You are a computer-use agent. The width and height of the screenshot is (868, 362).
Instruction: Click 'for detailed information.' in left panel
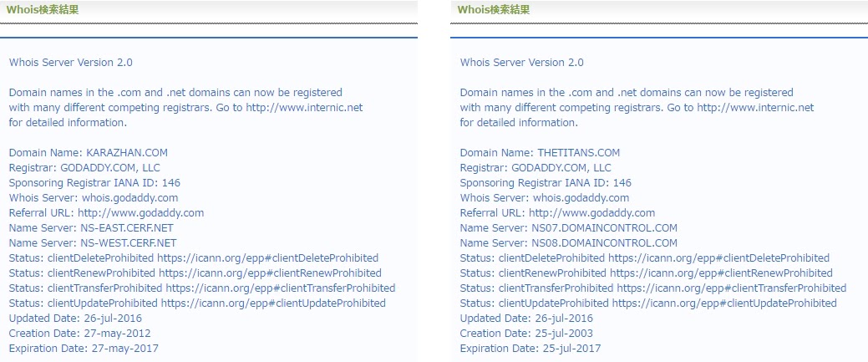tap(69, 123)
